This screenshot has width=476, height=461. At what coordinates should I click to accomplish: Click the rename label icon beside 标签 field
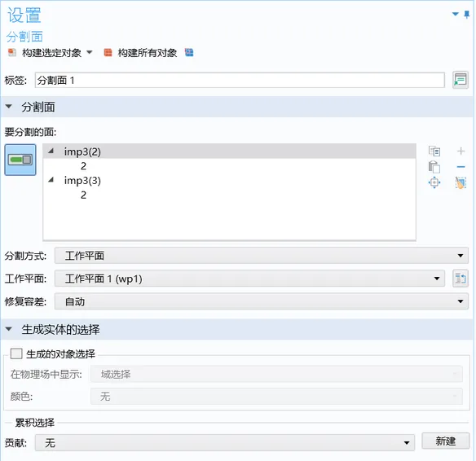click(461, 80)
